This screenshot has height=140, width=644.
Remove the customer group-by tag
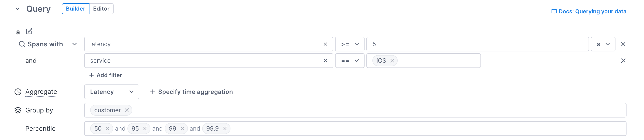click(x=127, y=110)
